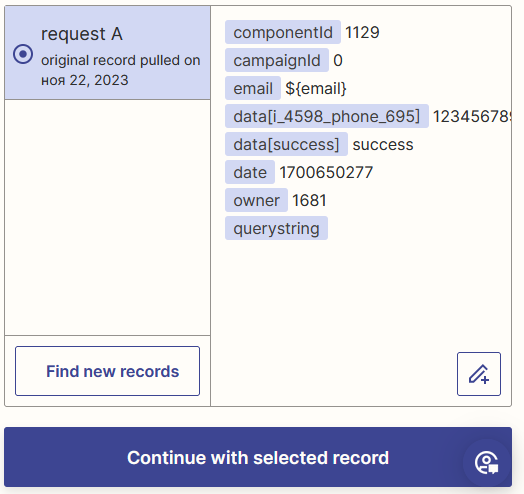Click the querystring field tag
Image resolution: width=524 pixels, height=494 pixels.
[x=276, y=229]
